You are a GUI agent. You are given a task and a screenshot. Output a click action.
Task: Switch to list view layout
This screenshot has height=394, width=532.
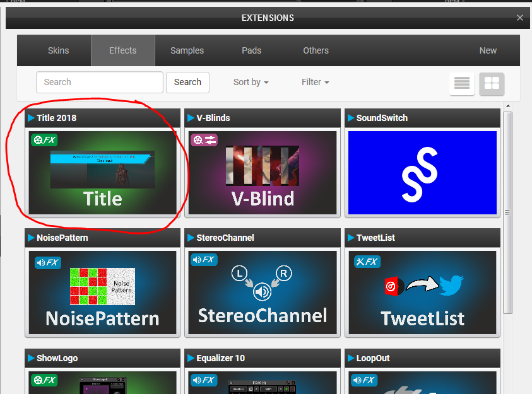click(462, 83)
